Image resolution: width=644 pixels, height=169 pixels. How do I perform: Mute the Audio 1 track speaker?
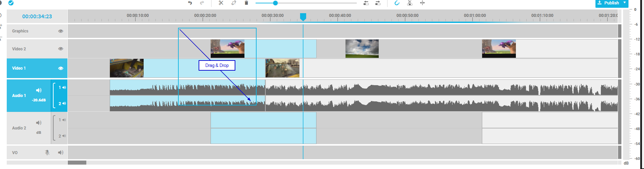[x=39, y=90]
